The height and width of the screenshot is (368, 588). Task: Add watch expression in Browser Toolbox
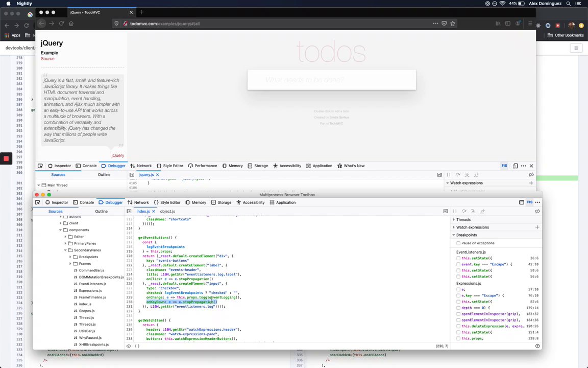tap(537, 227)
